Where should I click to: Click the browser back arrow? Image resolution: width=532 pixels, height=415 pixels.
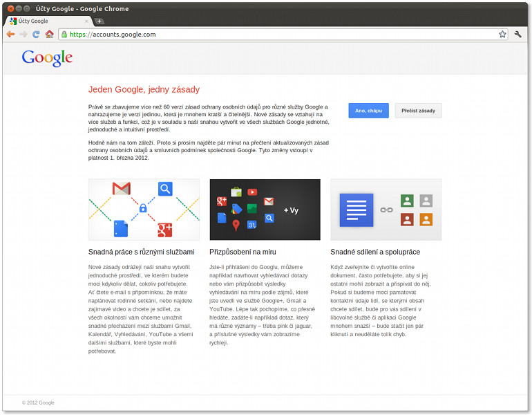[10, 35]
